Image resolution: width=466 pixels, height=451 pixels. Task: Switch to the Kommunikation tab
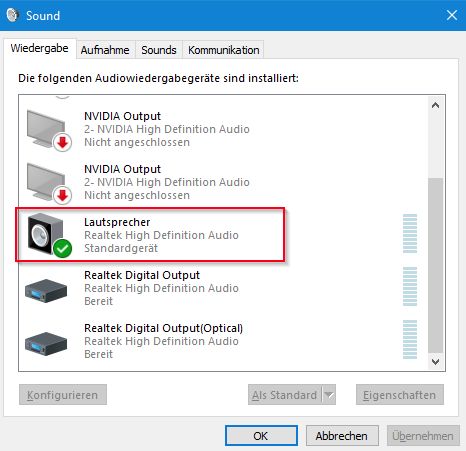[223, 50]
